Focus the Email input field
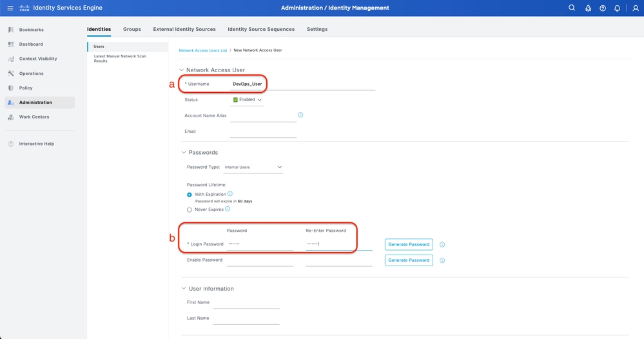The height and width of the screenshot is (339, 644). pos(263,131)
